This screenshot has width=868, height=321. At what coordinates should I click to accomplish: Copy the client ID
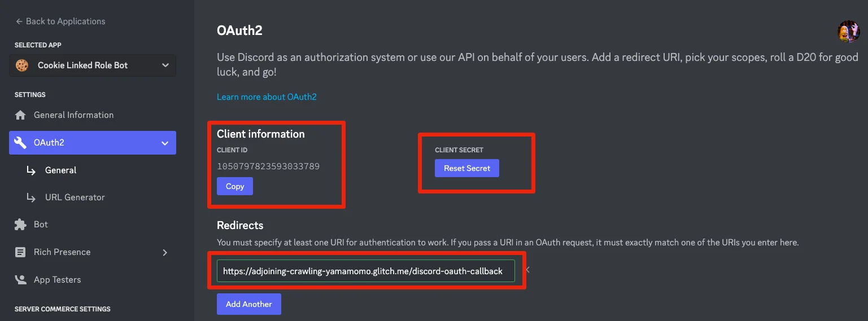pos(235,186)
